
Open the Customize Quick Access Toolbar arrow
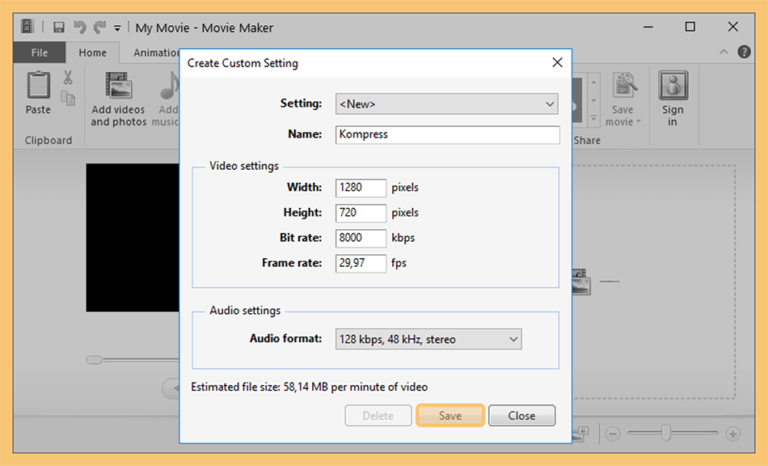(x=117, y=28)
